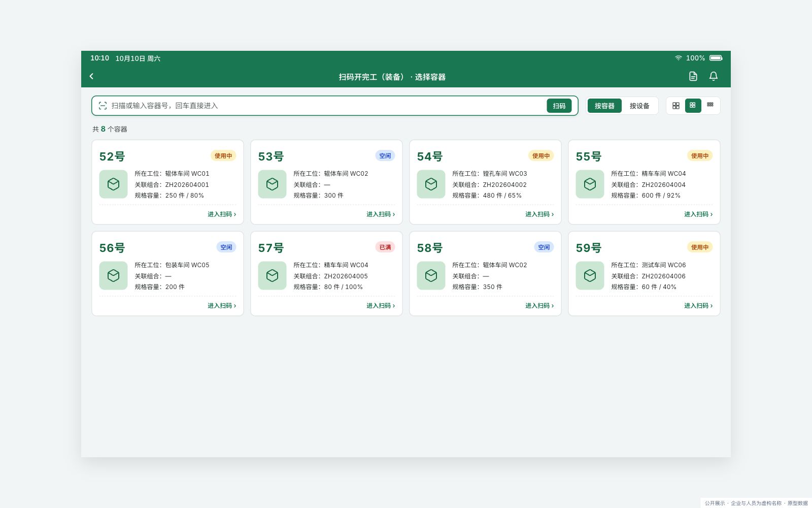
Task: Click the box icon on container 55号
Action: pyautogui.click(x=590, y=184)
